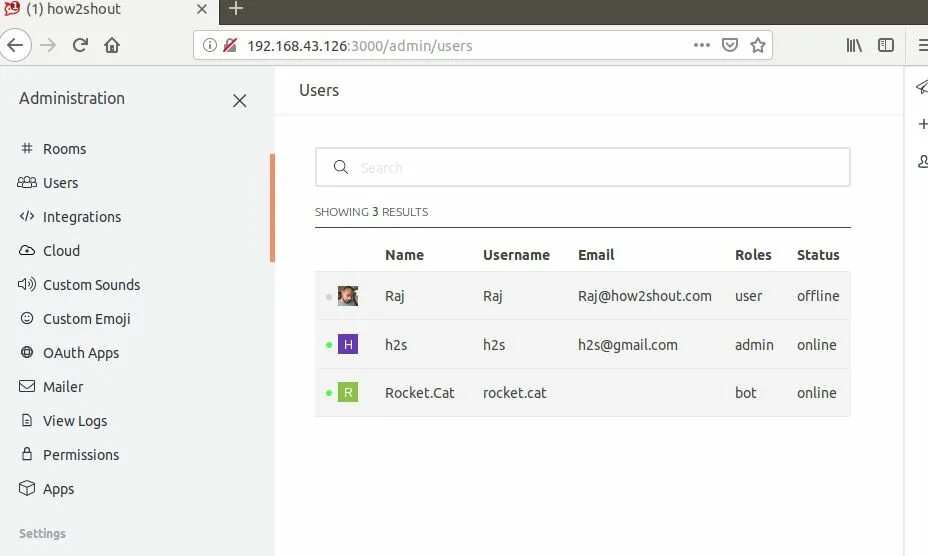Screen dimensions: 928x556
Task: Open the Firefox library icon
Action: (x=853, y=45)
